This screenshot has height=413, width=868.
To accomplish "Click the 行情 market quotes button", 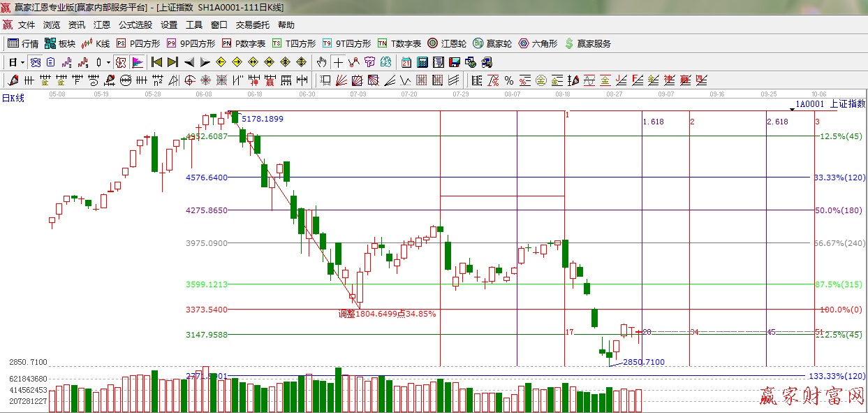I will point(23,43).
